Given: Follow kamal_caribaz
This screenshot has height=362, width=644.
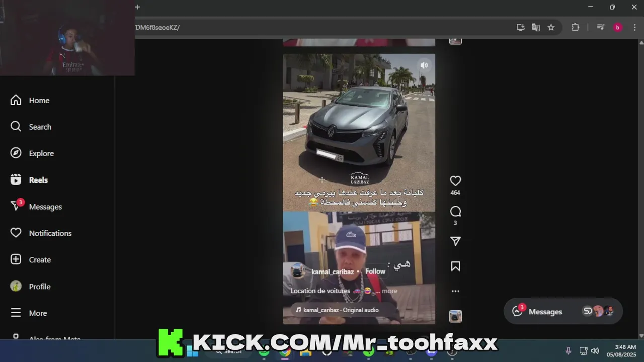Looking at the screenshot, I should (x=375, y=271).
